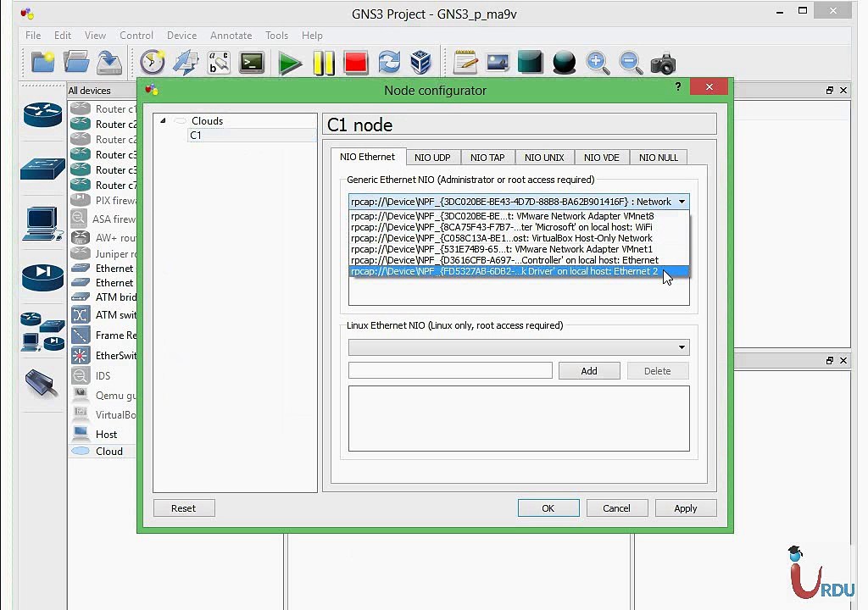
Task: Open the Linux Ethernet NIO dropdown
Action: point(519,347)
